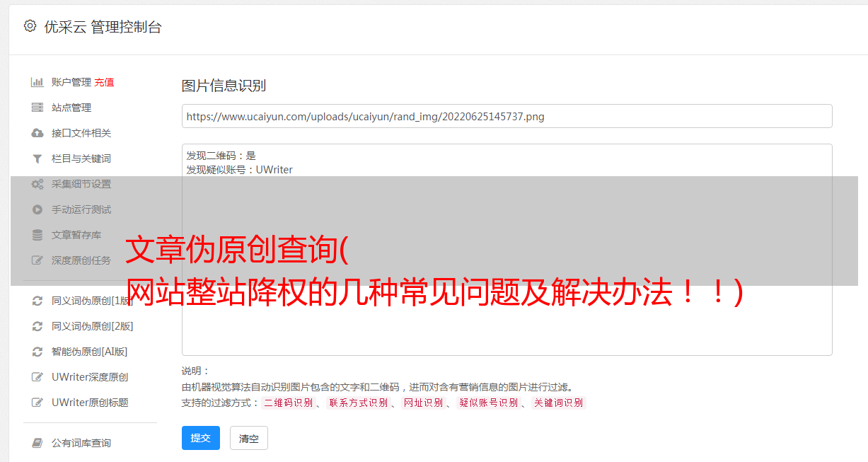Click the image URL input field
Screen dimensions: 868x462
[x=507, y=116]
